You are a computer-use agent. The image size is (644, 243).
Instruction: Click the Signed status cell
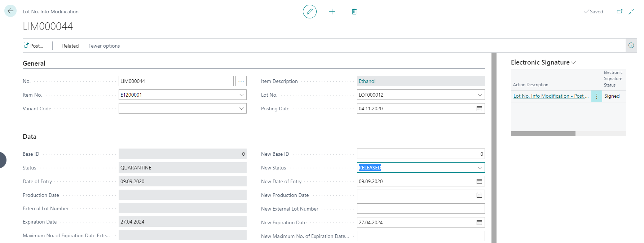[612, 96]
